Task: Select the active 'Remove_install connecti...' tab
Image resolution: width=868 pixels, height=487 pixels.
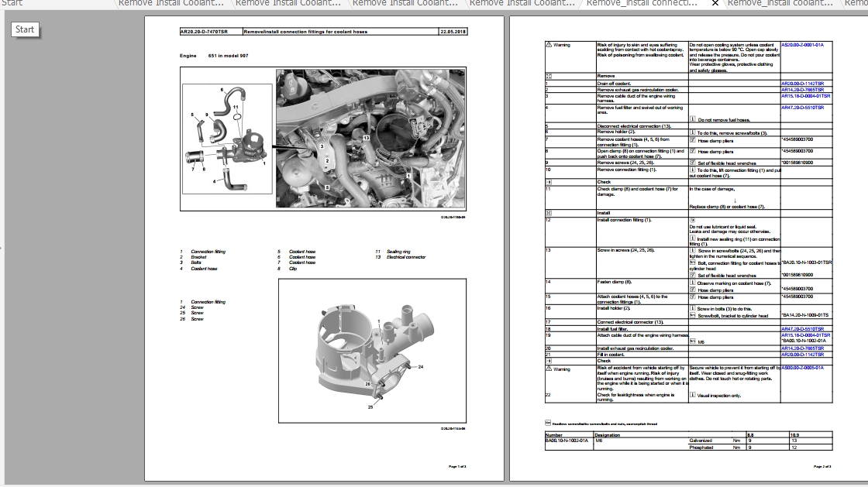Action: 642,3
